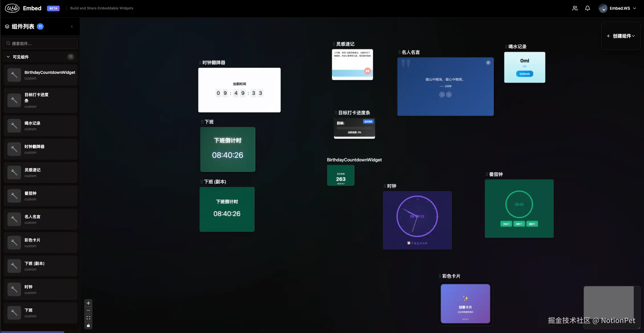Collapse the 可见组件 group
This screenshot has width=644, height=333.
click(8, 57)
